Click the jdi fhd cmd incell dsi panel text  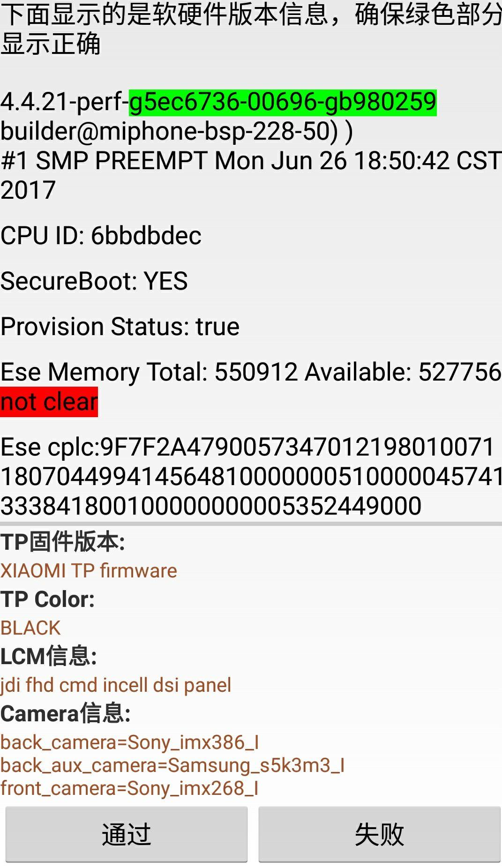click(116, 685)
